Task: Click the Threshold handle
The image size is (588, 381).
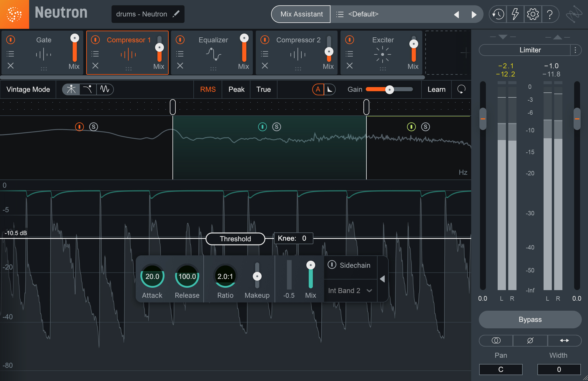Action: 235,239
